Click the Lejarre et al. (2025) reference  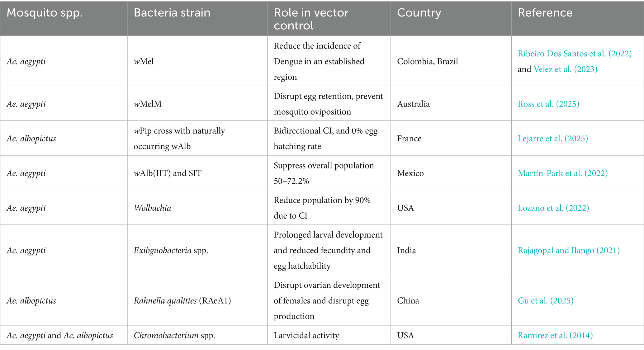coord(553,138)
